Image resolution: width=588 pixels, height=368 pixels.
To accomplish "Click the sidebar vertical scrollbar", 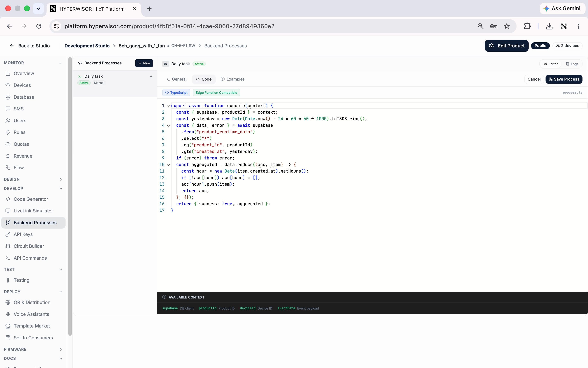I will click(70, 196).
